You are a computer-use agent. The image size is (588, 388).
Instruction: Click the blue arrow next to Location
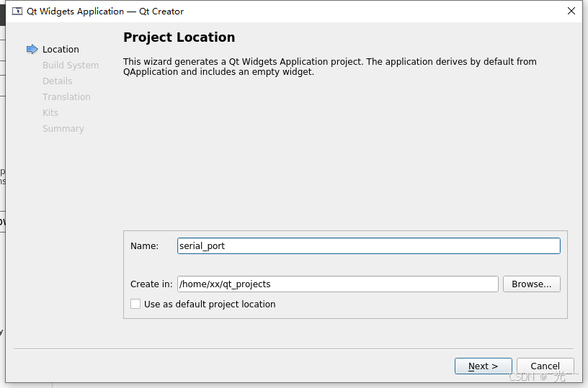coord(32,49)
